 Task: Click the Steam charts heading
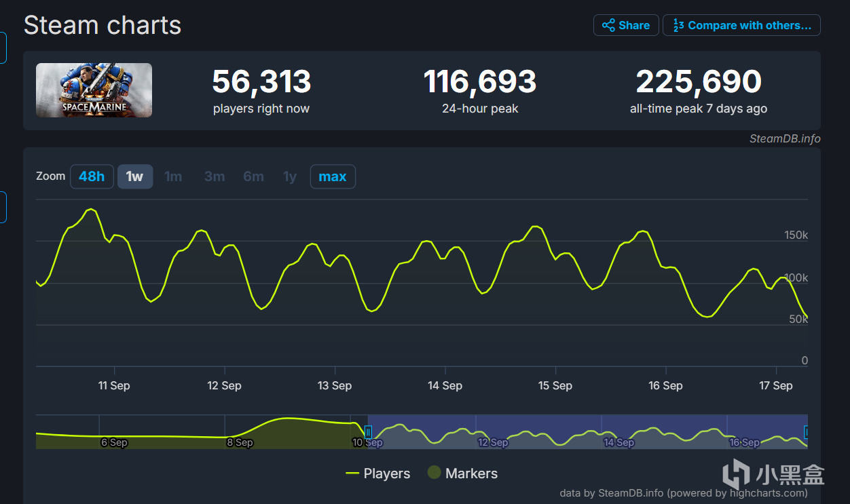(x=103, y=26)
